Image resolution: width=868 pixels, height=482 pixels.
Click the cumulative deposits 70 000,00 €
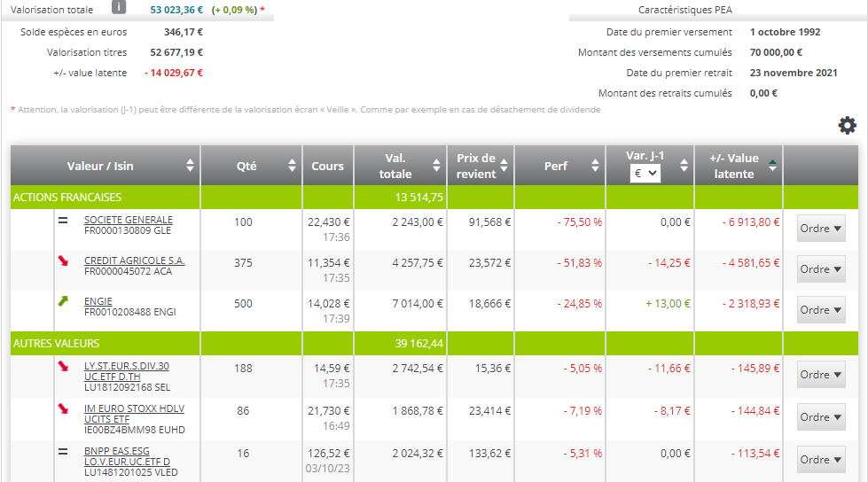tap(776, 52)
